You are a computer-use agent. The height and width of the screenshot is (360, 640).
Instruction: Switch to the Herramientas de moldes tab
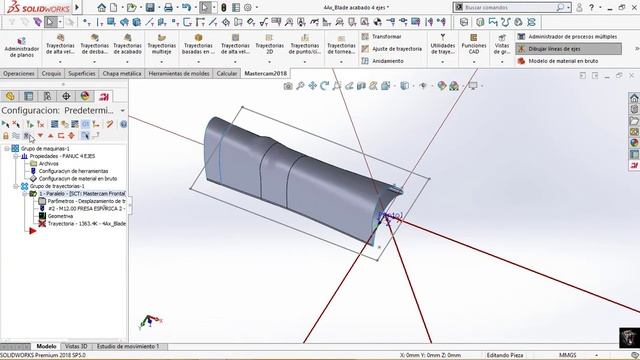pyautogui.click(x=179, y=73)
